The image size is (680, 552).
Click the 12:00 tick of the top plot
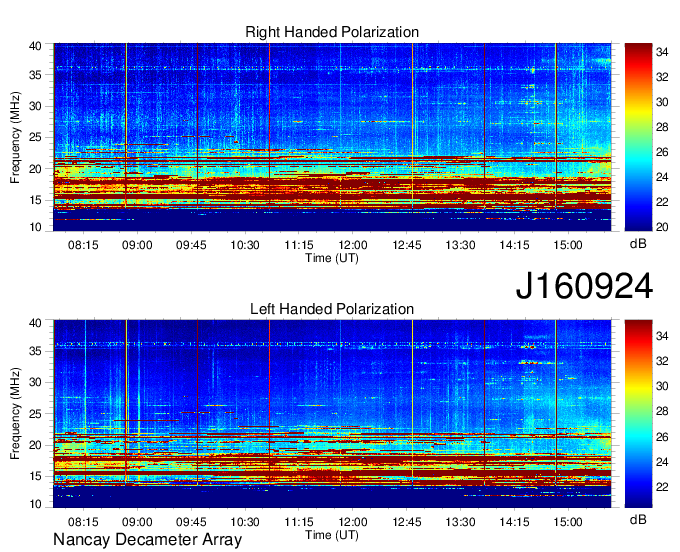click(x=353, y=245)
